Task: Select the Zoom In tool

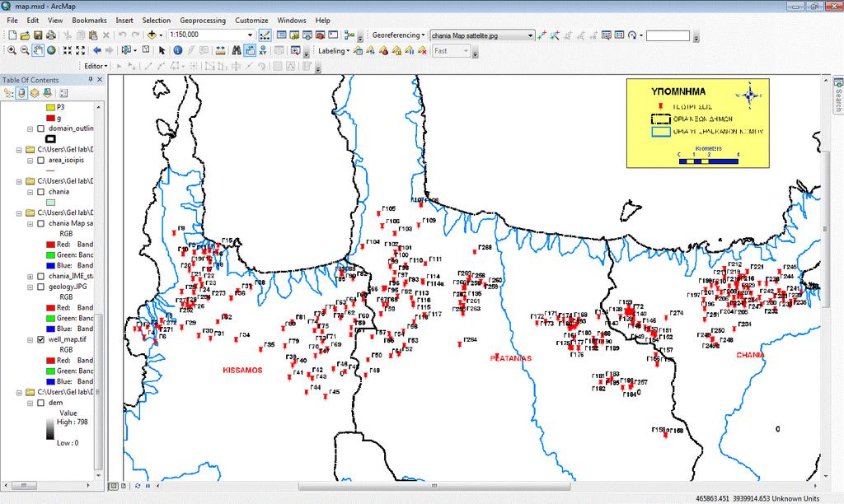Action: (x=12, y=50)
